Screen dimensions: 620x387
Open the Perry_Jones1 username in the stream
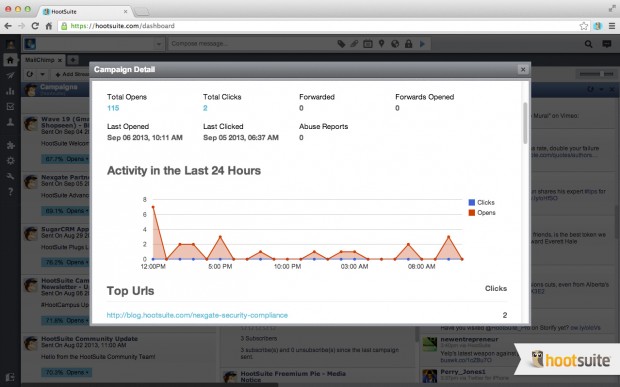[x=463, y=372]
